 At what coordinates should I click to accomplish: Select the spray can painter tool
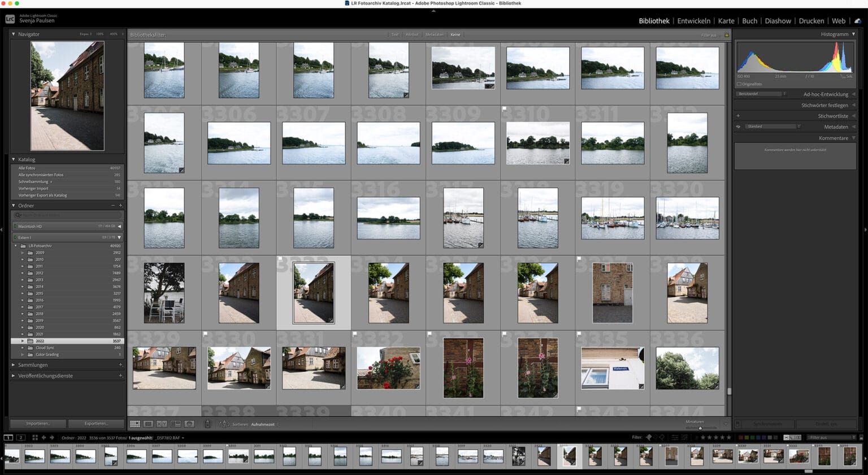point(207,424)
